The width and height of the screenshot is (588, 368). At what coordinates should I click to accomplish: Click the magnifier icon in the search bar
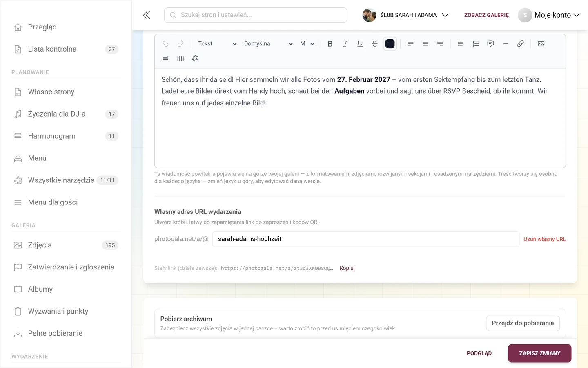(173, 15)
